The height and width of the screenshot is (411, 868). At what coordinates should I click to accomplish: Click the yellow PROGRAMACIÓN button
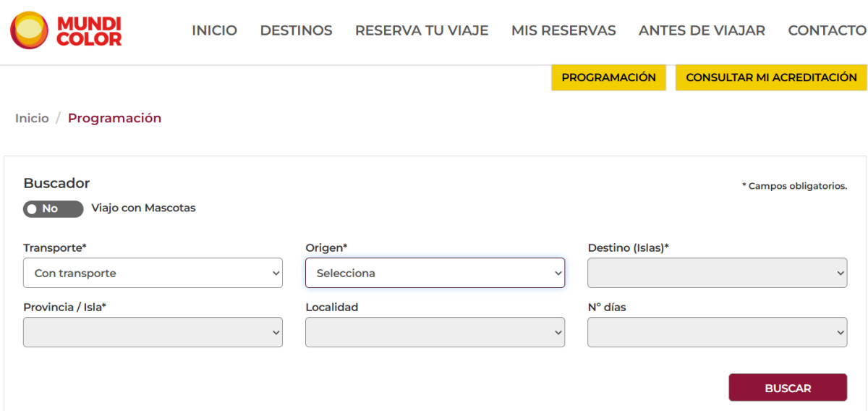[608, 77]
